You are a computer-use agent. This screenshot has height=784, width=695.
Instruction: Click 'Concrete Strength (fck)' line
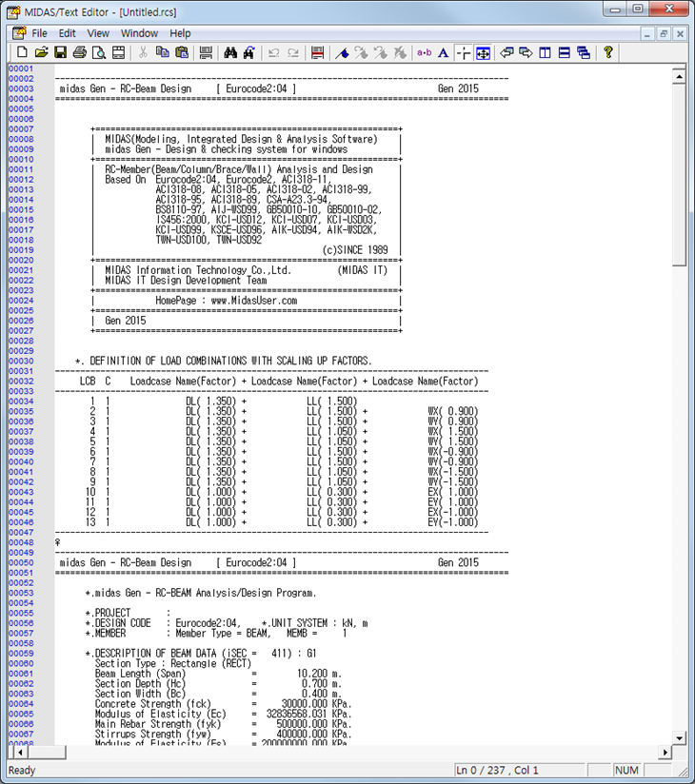tap(223, 703)
